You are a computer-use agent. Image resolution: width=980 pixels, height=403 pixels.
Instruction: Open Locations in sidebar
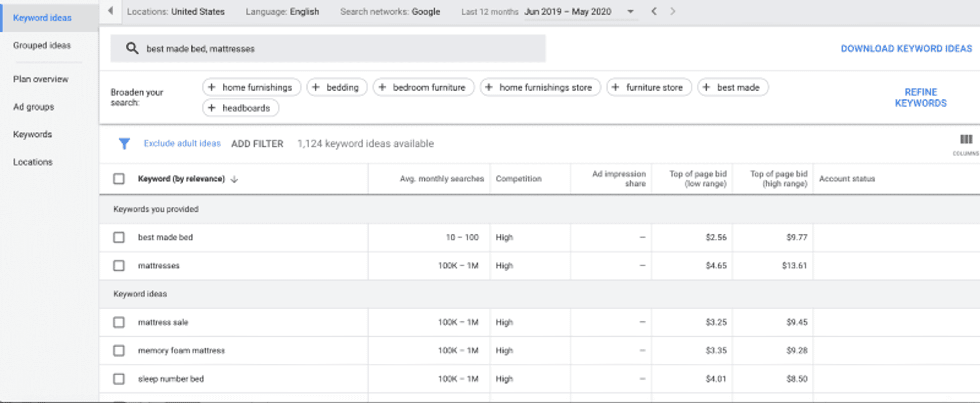click(33, 162)
